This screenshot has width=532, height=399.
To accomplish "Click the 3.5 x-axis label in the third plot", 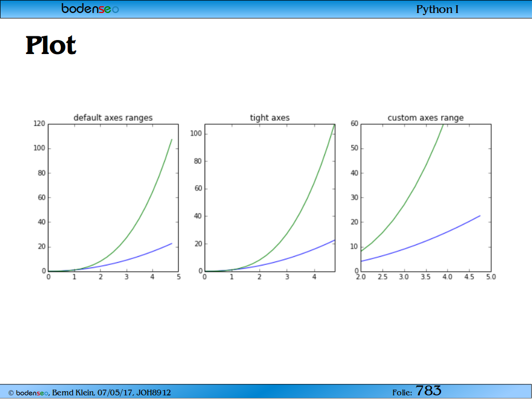I will click(426, 277).
